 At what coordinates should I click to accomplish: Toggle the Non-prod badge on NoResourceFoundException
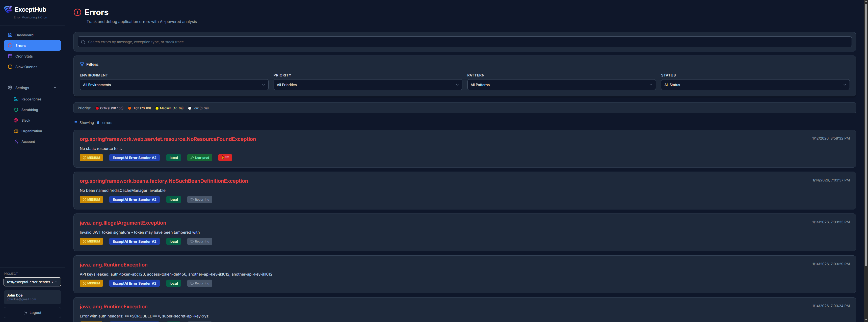[x=199, y=157]
